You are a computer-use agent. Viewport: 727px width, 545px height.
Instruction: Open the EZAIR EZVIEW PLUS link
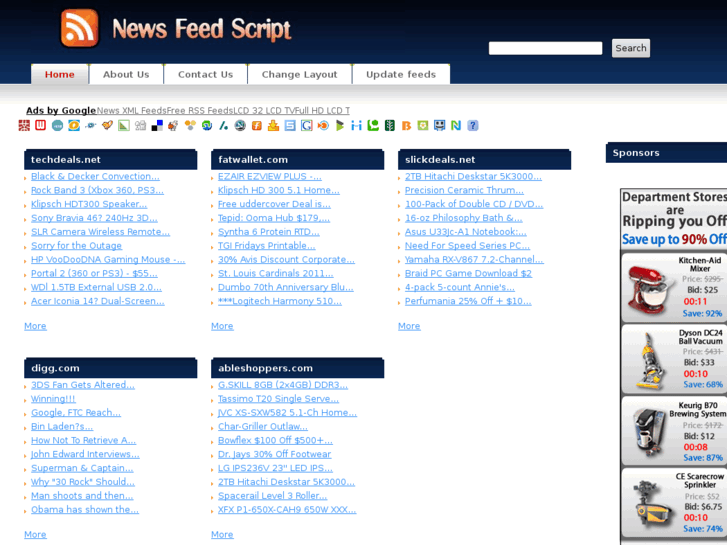(269, 176)
